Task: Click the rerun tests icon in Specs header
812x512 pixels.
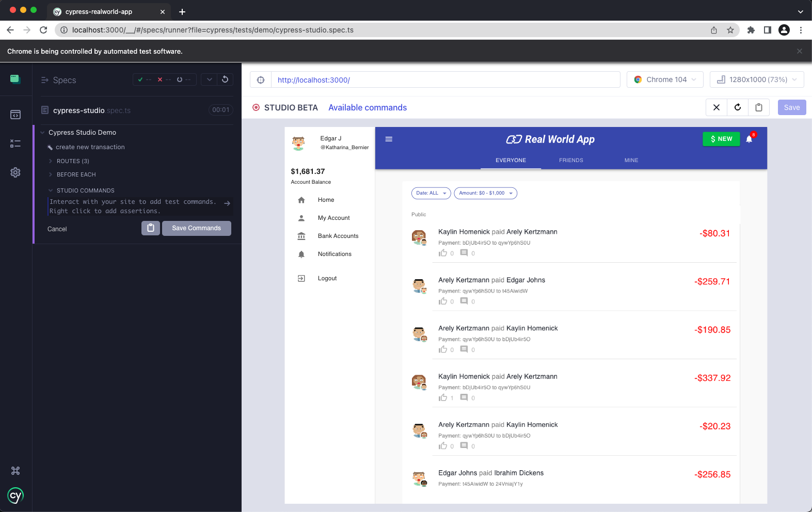Action: tap(225, 79)
